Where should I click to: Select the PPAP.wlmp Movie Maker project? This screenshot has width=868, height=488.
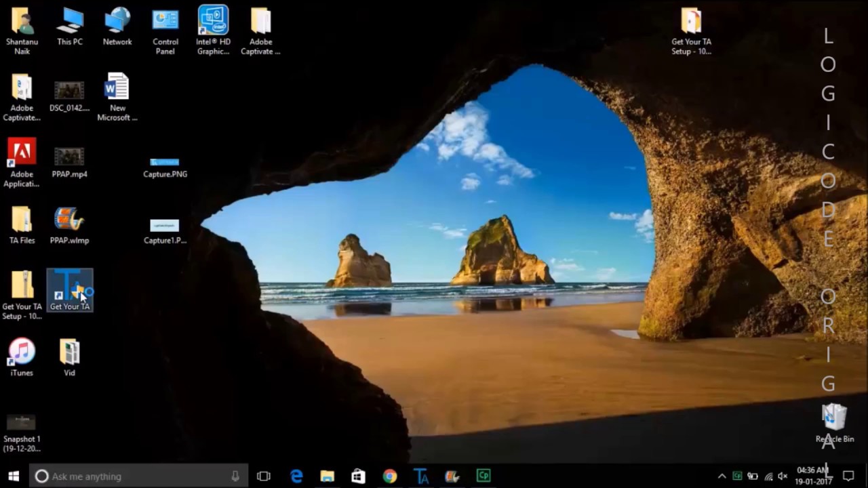pos(69,225)
